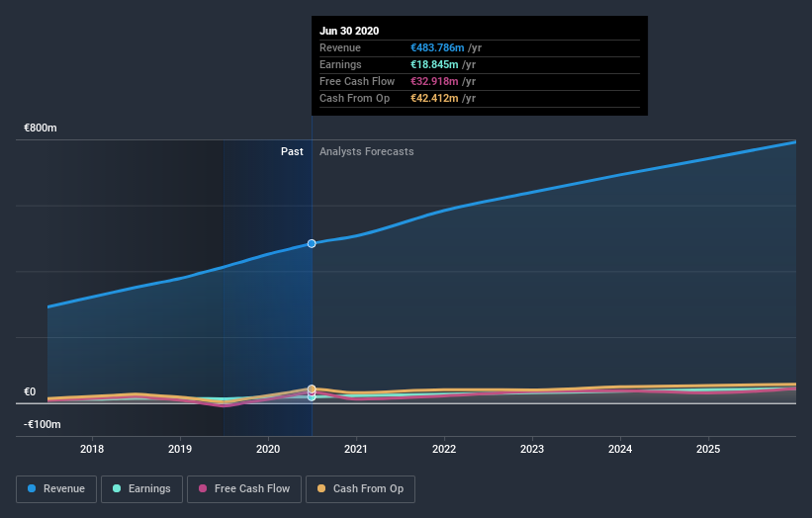Viewport: 812px width, 518px height.
Task: Click the Earnings marker at Jun 2020
Action: pyautogui.click(x=312, y=397)
